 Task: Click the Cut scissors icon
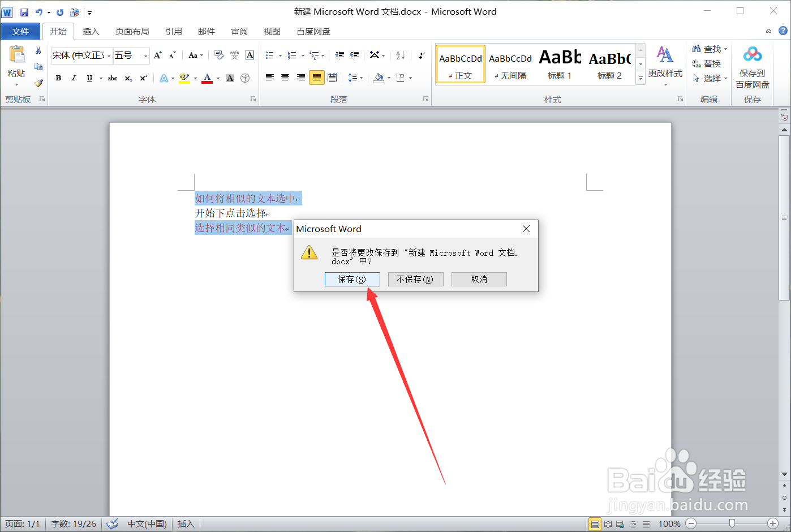[x=38, y=50]
